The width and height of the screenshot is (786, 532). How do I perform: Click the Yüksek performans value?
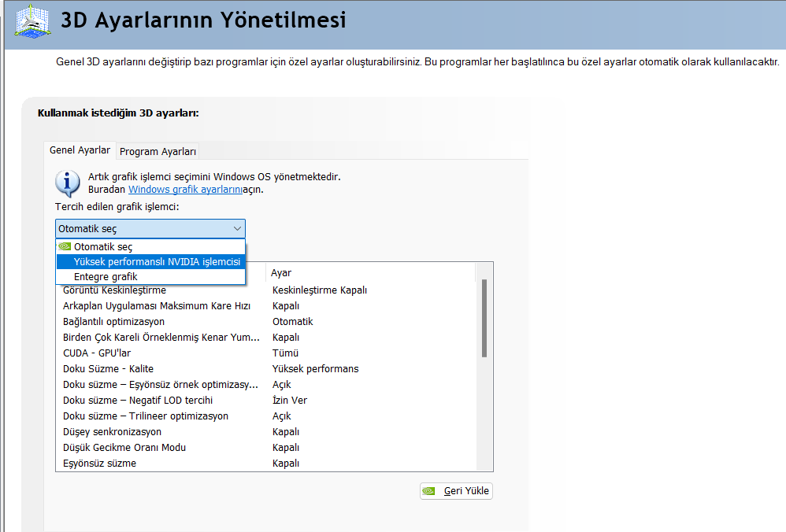[x=315, y=368]
